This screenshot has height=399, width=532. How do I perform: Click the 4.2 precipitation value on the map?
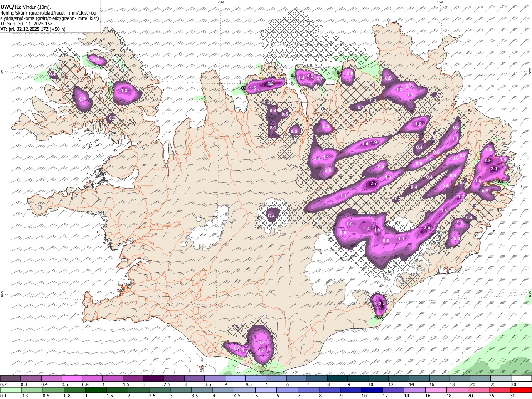pos(270,84)
